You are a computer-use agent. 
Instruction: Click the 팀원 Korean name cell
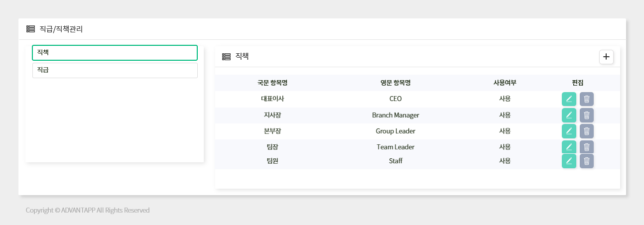coord(272,161)
